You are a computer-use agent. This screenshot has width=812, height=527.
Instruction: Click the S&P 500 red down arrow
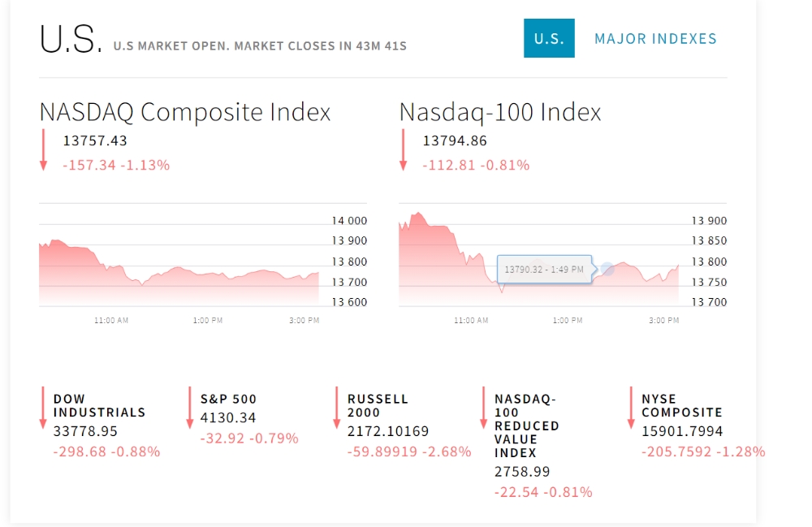[x=189, y=408]
